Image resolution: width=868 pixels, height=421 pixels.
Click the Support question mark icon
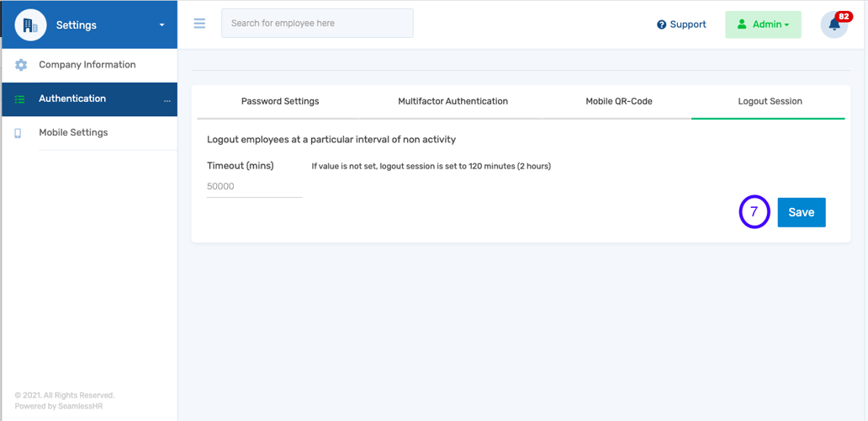(662, 25)
